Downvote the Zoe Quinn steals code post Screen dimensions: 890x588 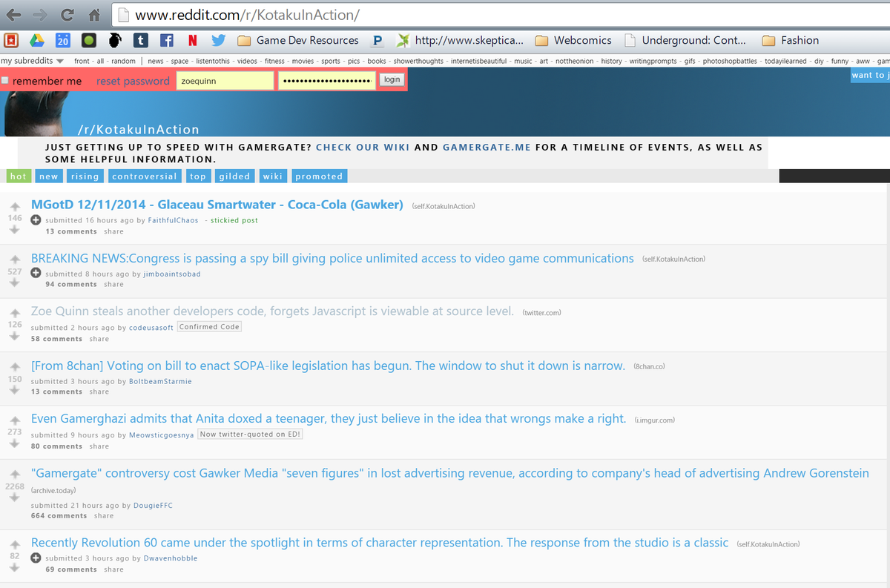click(x=14, y=336)
